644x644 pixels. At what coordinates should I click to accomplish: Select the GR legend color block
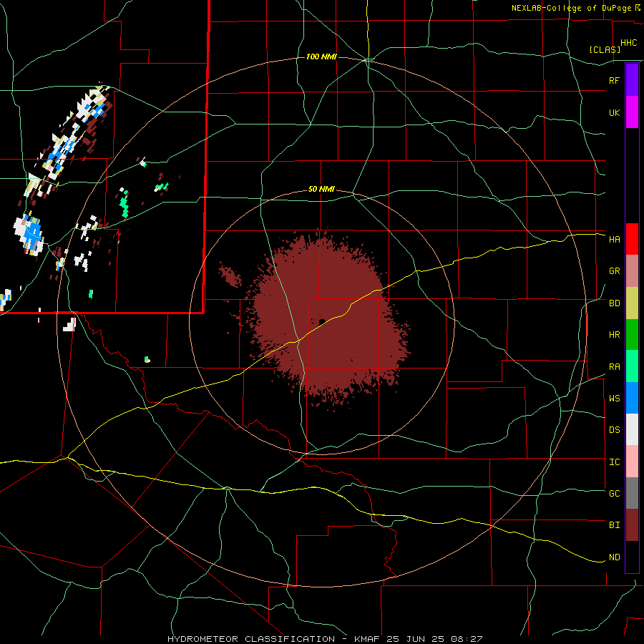pos(632,271)
